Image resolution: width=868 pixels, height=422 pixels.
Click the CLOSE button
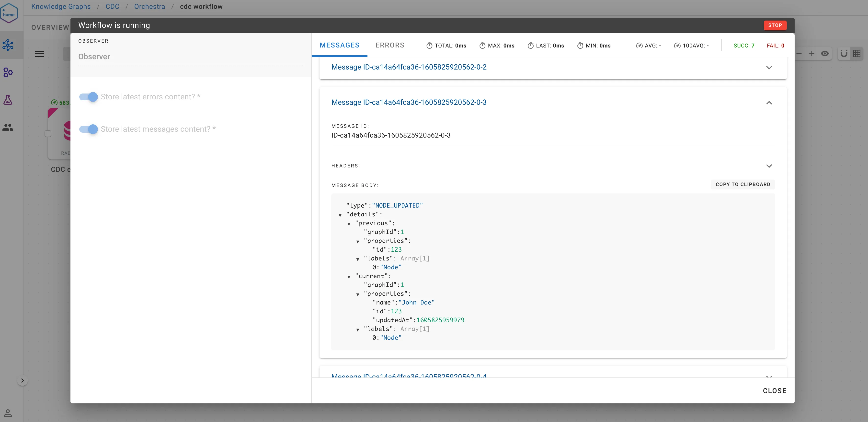coord(774,391)
